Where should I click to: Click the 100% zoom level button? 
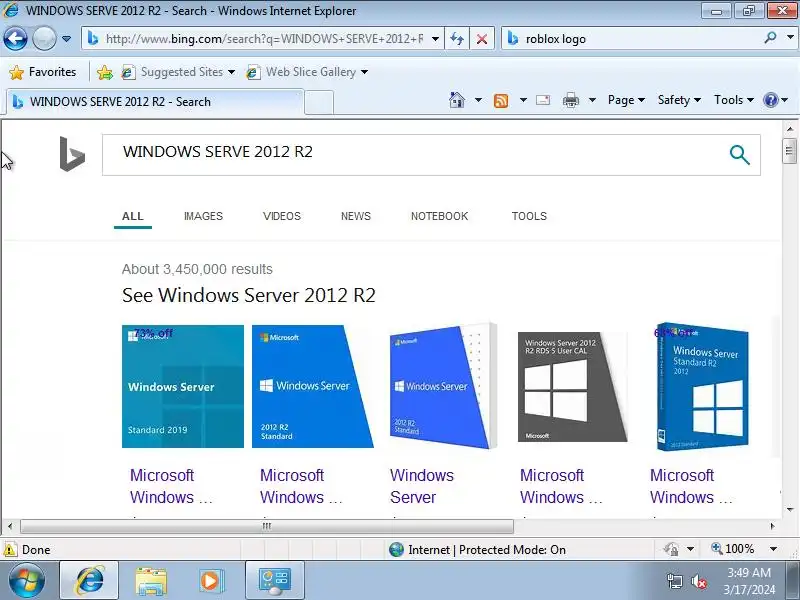click(x=733, y=549)
